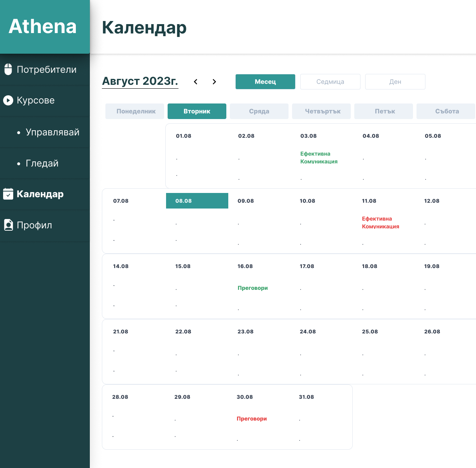The image size is (476, 468).
Task: Select the Курсове play icon
Action: (7, 100)
